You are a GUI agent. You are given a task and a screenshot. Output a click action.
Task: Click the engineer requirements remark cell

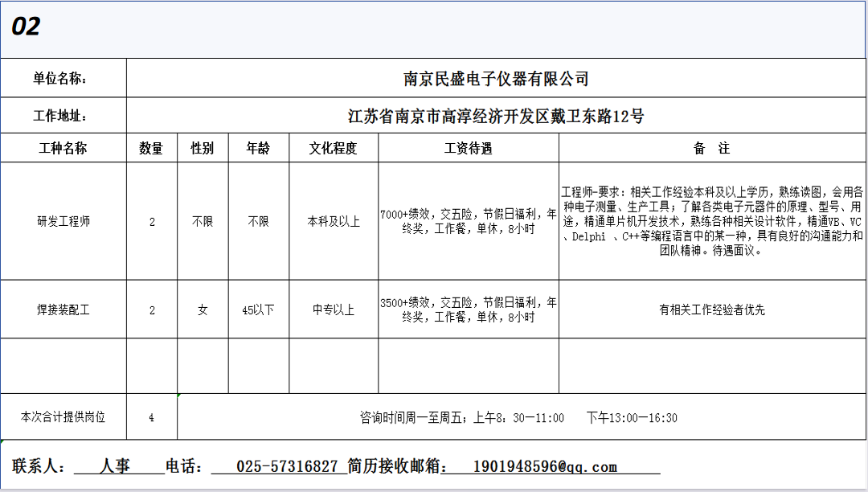712,221
